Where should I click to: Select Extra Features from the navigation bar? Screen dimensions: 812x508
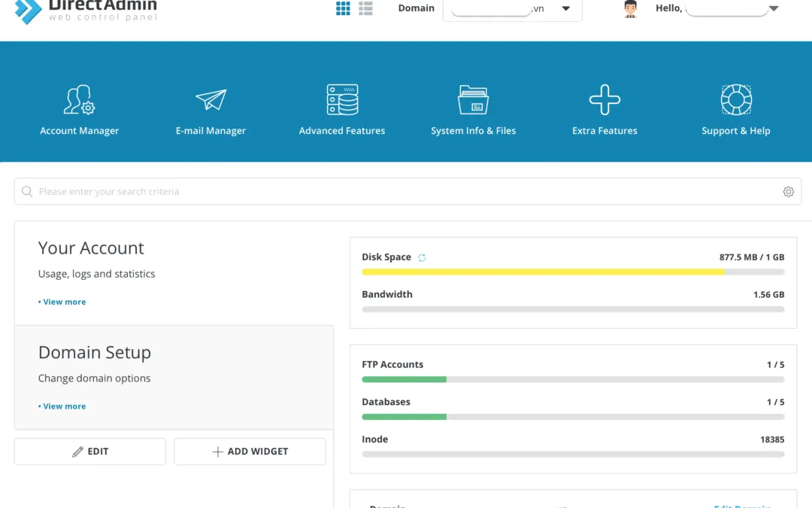[x=604, y=99]
